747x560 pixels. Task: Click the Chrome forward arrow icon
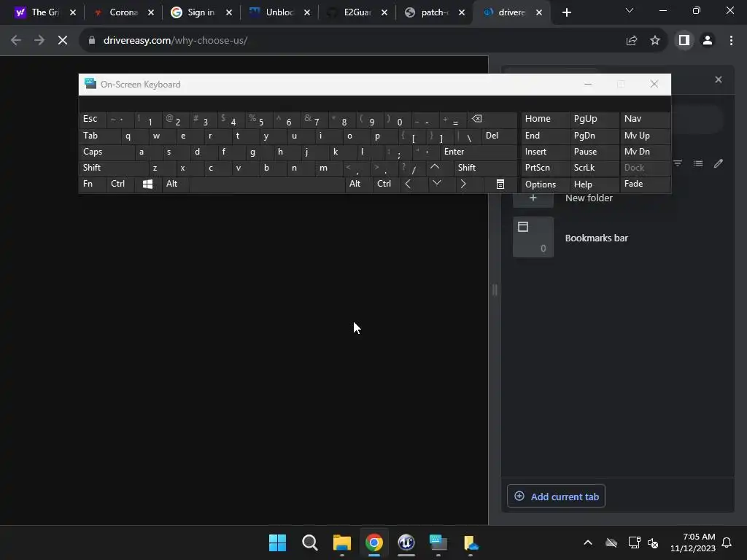39,41
